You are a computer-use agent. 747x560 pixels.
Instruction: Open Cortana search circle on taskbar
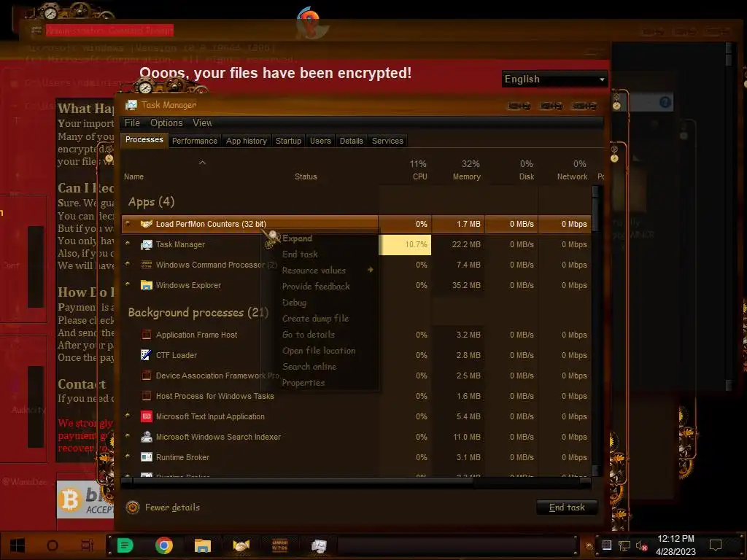tap(53, 545)
